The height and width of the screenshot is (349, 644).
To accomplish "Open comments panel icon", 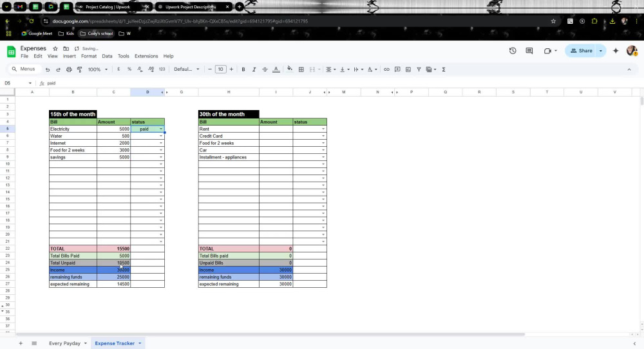I will tap(529, 50).
